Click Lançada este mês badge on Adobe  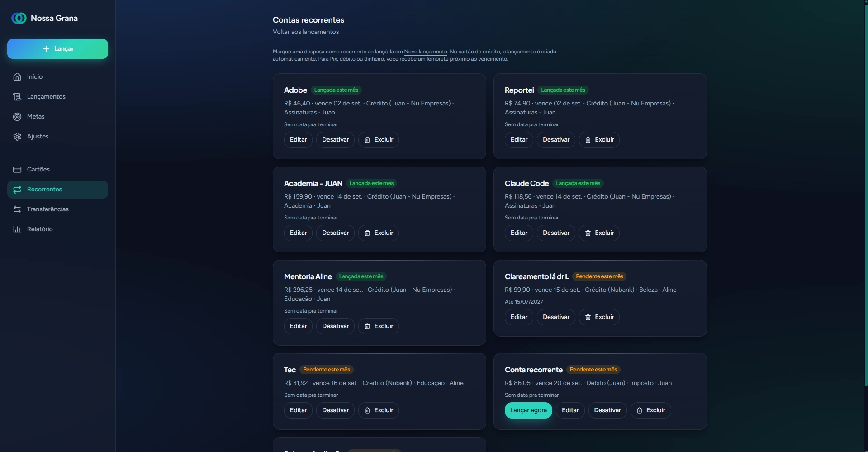coord(336,90)
